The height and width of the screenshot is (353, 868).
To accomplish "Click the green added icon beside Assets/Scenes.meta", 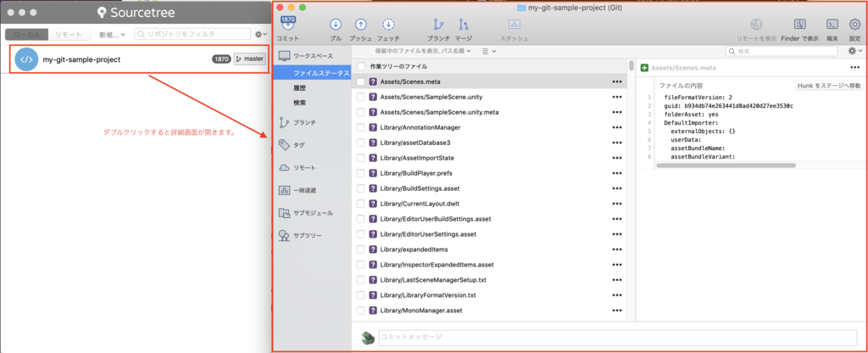I will (644, 68).
